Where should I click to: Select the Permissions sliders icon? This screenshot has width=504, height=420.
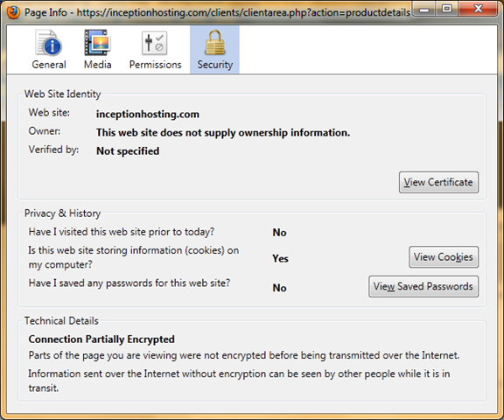tap(155, 43)
